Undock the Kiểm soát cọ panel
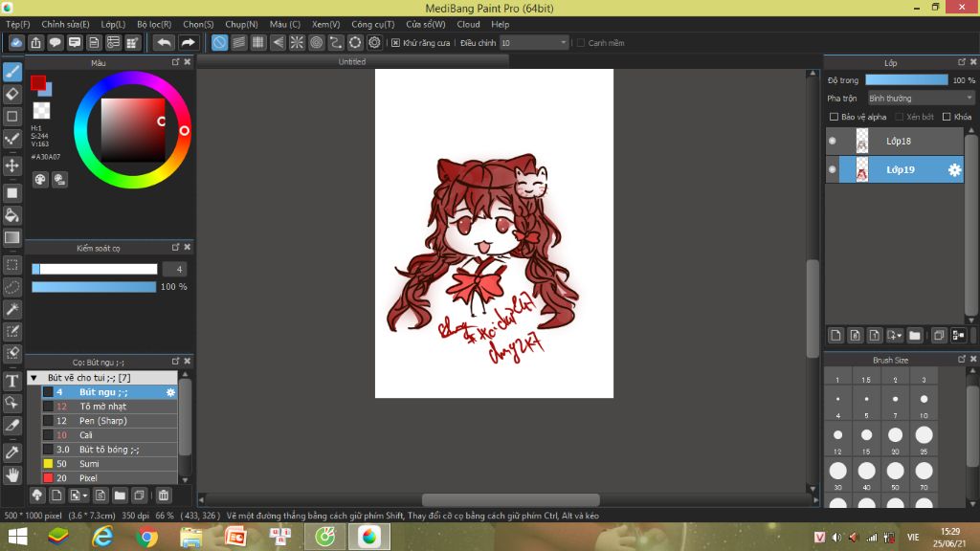The width and height of the screenshot is (980, 551). coord(176,248)
